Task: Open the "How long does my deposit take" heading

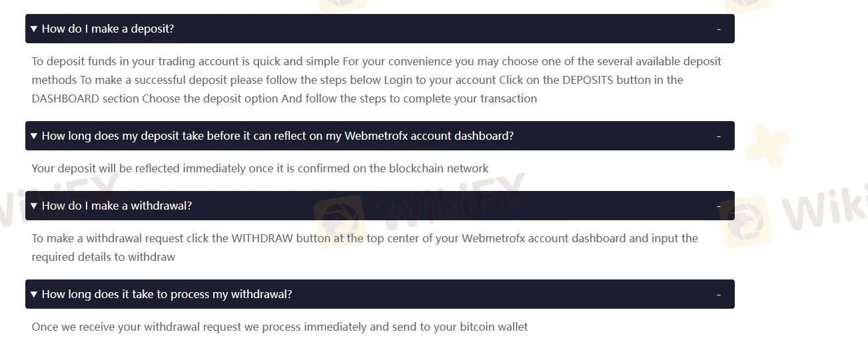Action: pyautogui.click(x=278, y=136)
